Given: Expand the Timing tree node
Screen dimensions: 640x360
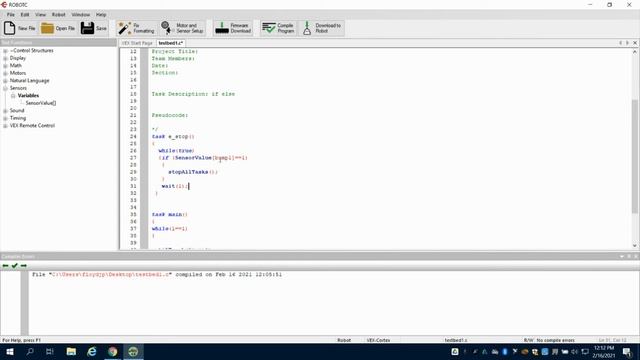Looking at the screenshot, I should point(5,118).
